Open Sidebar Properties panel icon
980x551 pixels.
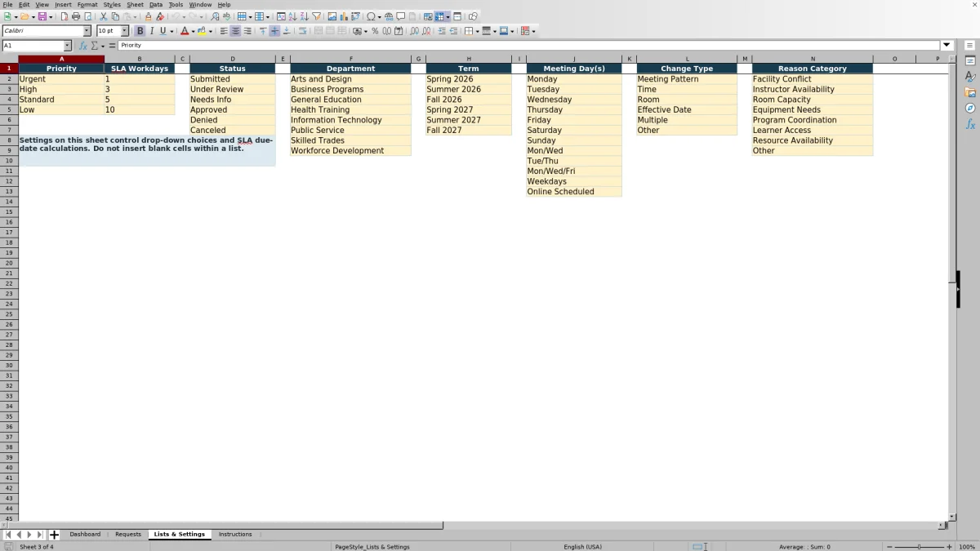(970, 61)
